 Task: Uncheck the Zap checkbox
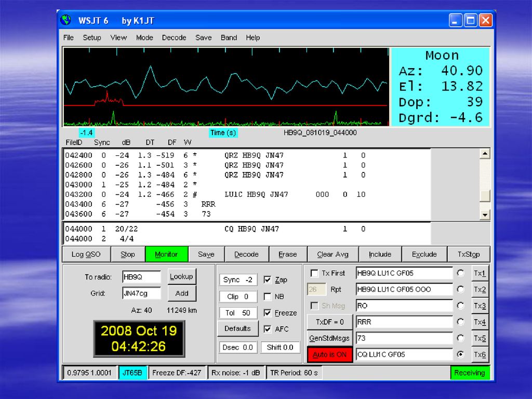click(268, 280)
